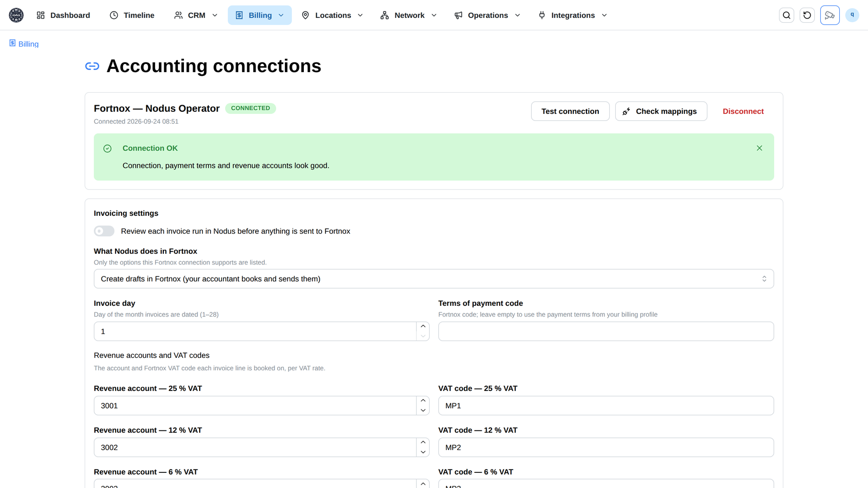Click the CONNECTED status badge
The height and width of the screenshot is (488, 868).
pyautogui.click(x=251, y=108)
